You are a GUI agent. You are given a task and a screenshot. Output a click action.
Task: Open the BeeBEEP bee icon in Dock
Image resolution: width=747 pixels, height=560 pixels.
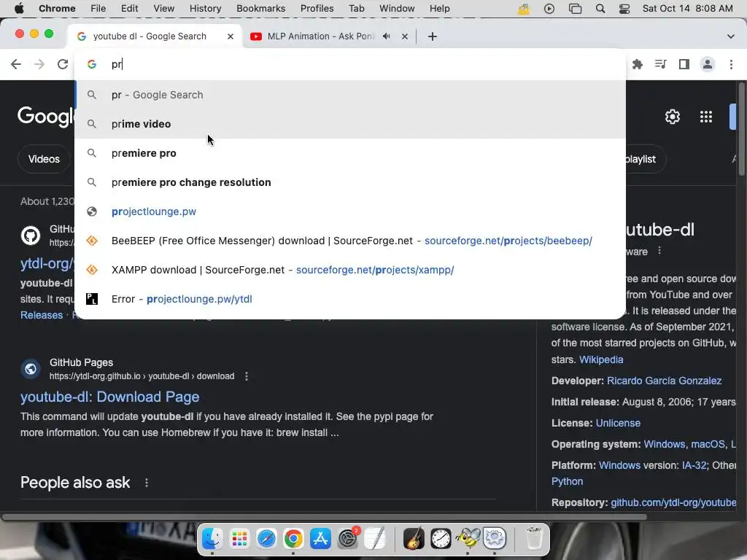pyautogui.click(x=468, y=539)
